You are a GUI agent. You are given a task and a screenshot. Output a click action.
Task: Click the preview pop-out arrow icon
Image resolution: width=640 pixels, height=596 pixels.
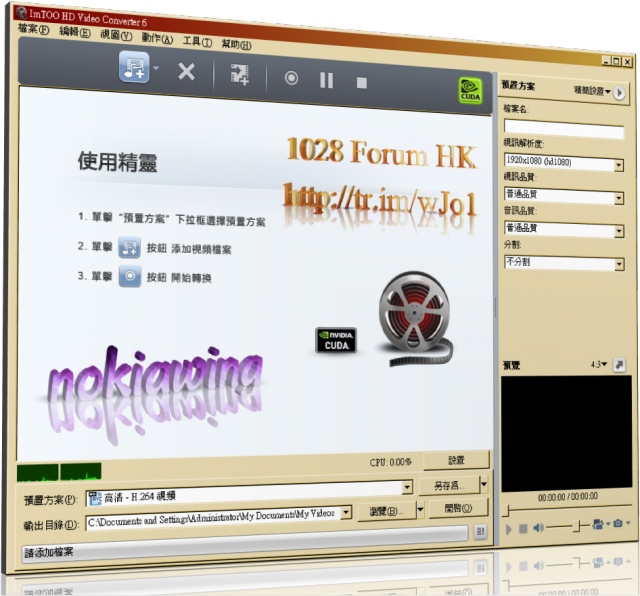[619, 365]
